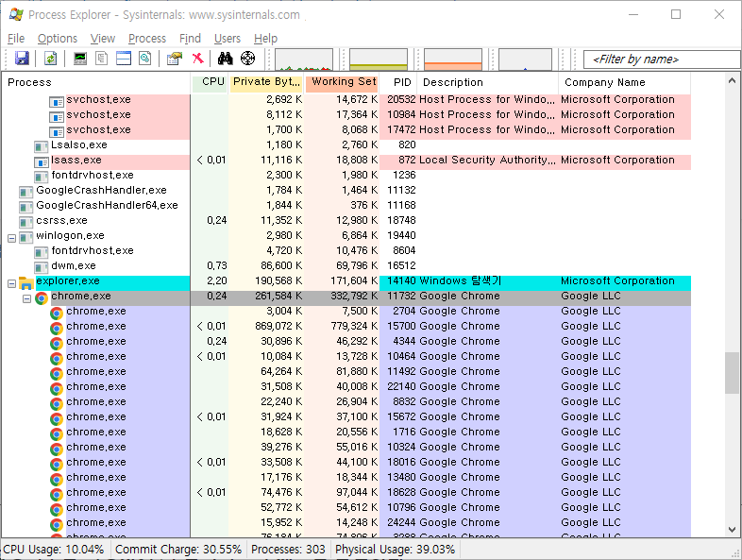Click the Refresh Now toolbar icon
The width and height of the screenshot is (742, 560).
(50, 59)
